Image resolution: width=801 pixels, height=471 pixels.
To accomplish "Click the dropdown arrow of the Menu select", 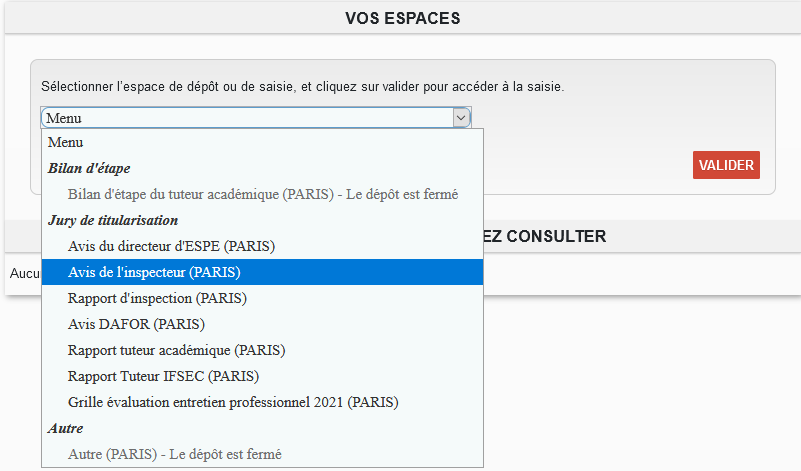I will (x=461, y=118).
